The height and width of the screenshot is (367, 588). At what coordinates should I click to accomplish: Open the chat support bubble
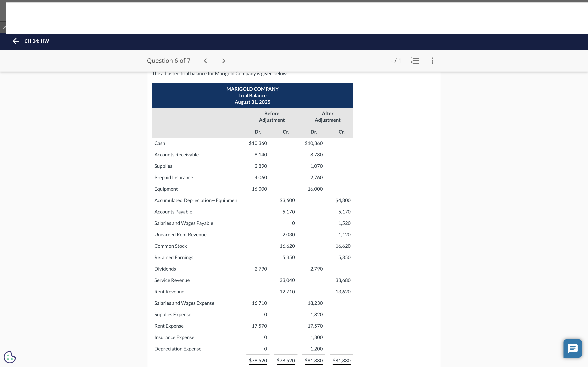coord(572,348)
